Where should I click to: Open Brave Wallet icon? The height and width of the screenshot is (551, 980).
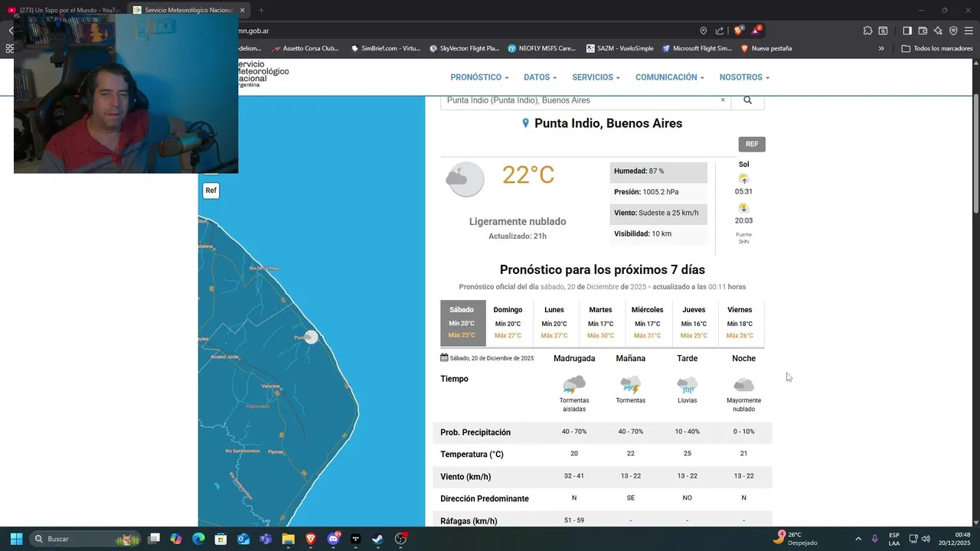[x=923, y=31]
